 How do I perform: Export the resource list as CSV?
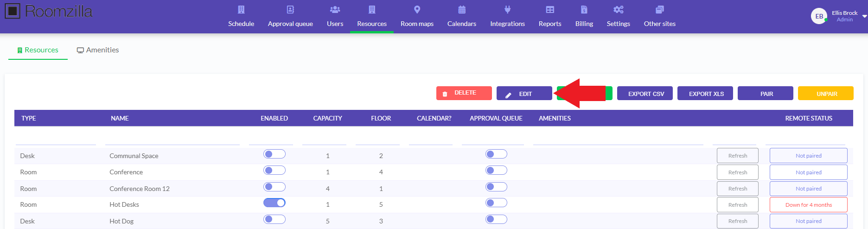(646, 94)
